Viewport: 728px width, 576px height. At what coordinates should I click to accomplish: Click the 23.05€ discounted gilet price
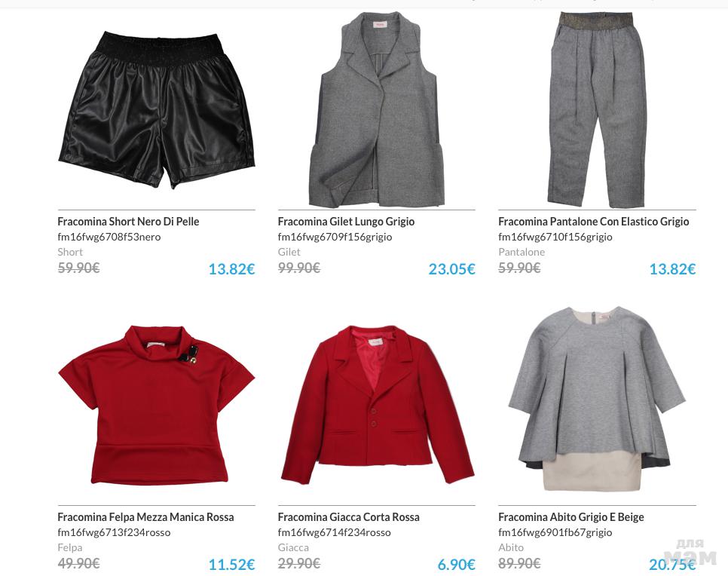coord(451,269)
